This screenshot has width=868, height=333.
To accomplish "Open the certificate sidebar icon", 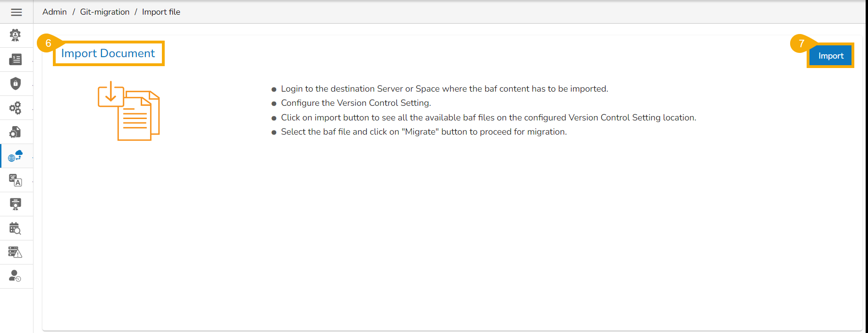I will 16,204.
